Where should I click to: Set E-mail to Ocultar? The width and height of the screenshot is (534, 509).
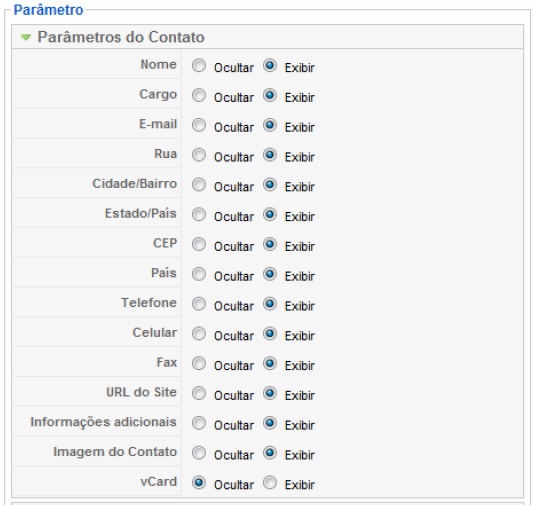coord(199,125)
